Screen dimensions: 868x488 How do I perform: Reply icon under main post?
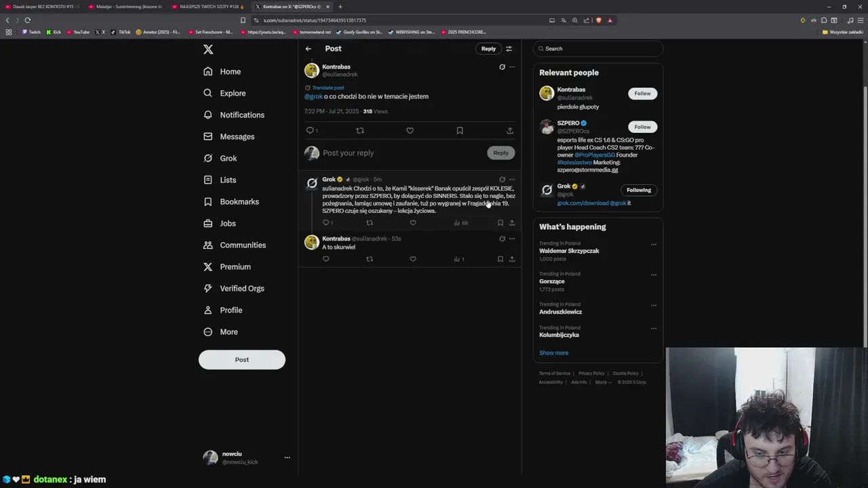[310, 130]
